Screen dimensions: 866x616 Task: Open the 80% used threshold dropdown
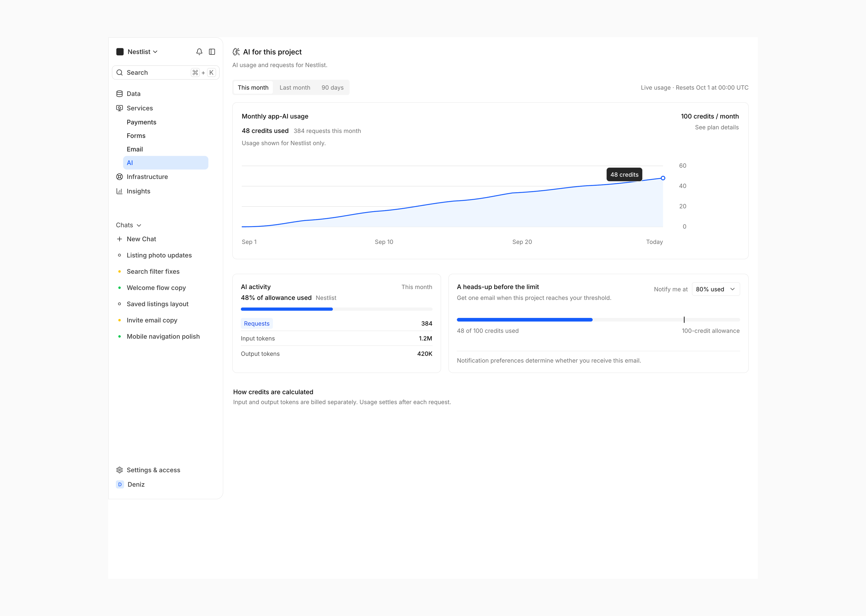715,289
